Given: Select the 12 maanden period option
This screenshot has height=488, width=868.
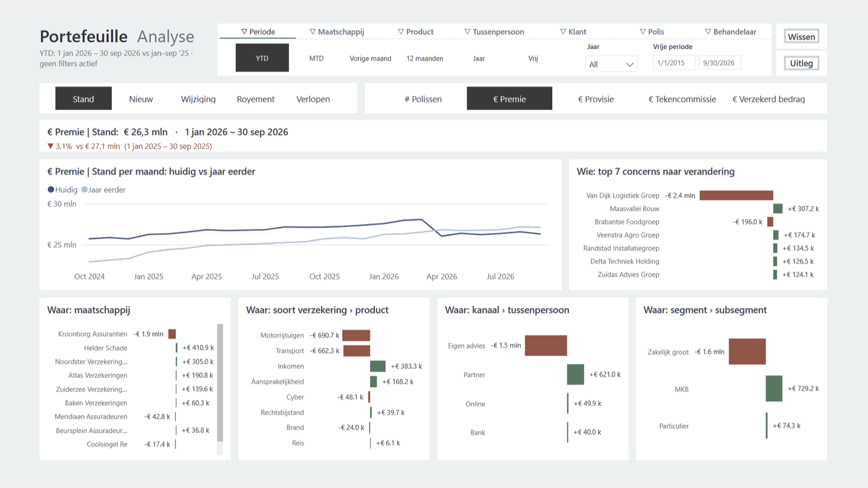Looking at the screenshot, I should [425, 59].
